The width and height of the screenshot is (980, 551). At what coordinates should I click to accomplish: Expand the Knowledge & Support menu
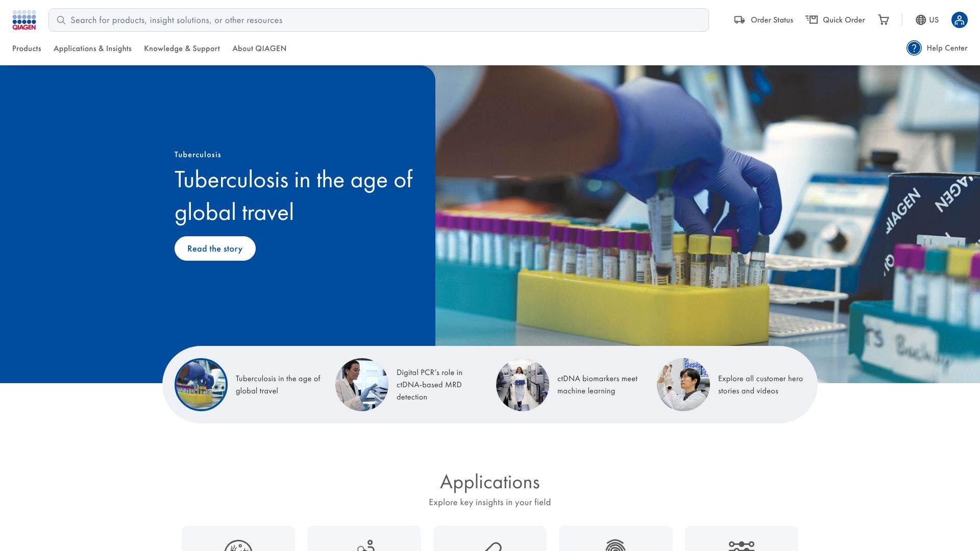[182, 48]
